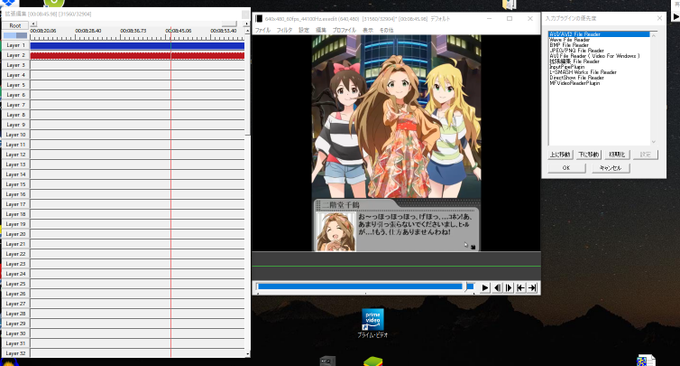Open the ファイル menu
680x366 pixels.
[x=262, y=30]
